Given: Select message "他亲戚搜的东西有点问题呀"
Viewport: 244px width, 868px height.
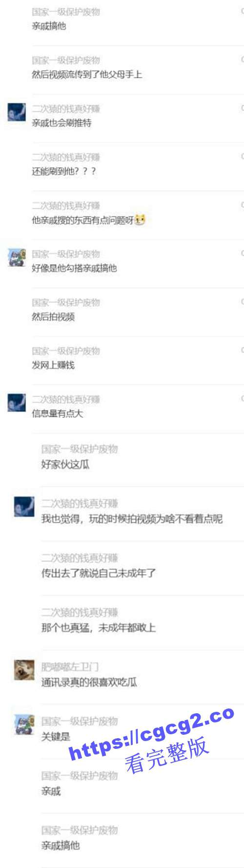Looking at the screenshot, I should [x=82, y=220].
